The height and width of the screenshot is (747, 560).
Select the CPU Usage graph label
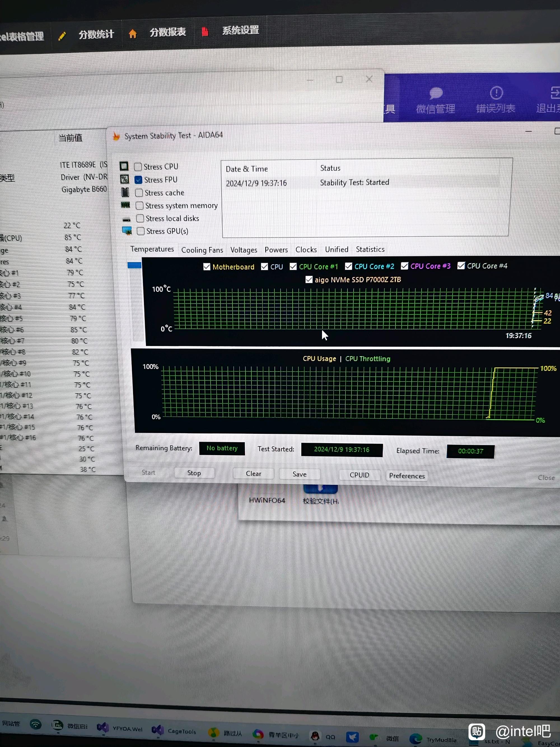pyautogui.click(x=319, y=359)
